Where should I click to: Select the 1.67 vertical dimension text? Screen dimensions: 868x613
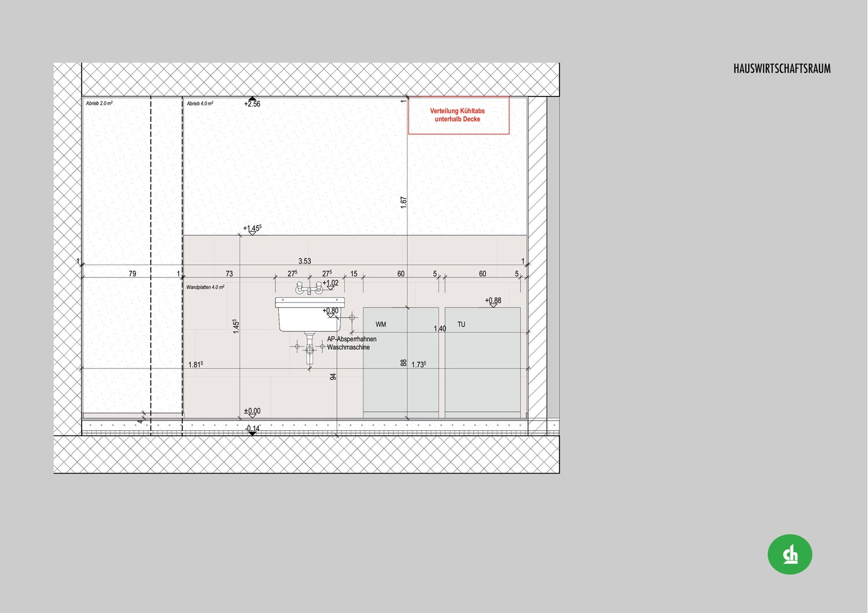pos(404,198)
